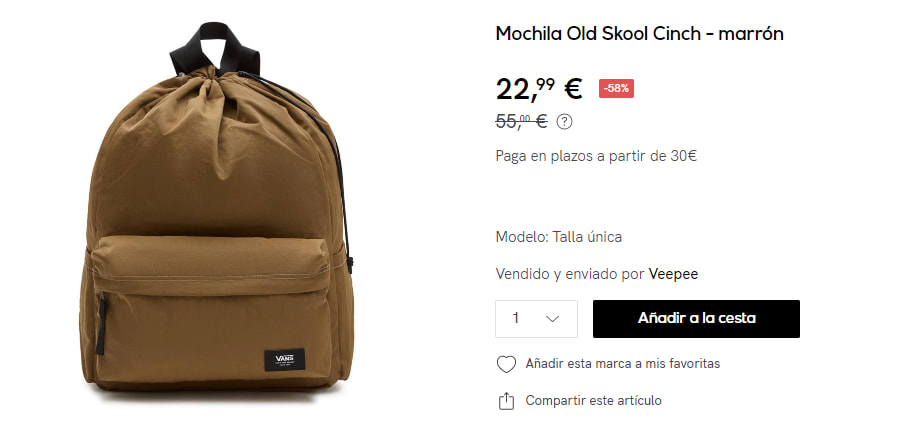Click Modelo: Talla única text
Screen dimensions: 914x440
click(x=558, y=237)
